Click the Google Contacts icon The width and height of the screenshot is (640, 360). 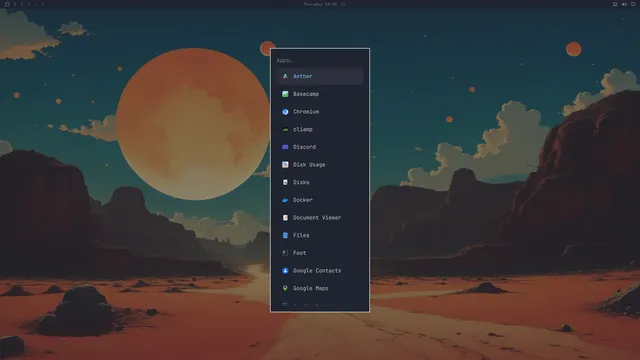click(x=285, y=271)
